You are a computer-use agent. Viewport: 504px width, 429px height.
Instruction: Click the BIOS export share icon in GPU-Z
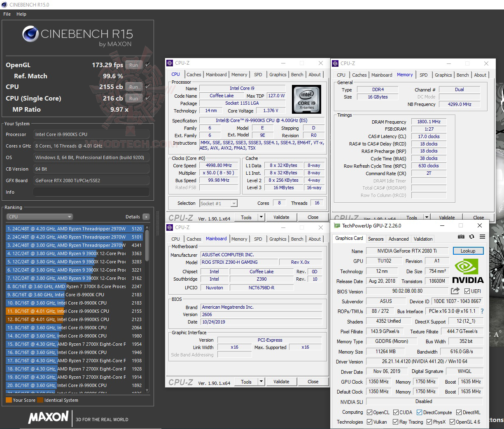click(x=455, y=291)
